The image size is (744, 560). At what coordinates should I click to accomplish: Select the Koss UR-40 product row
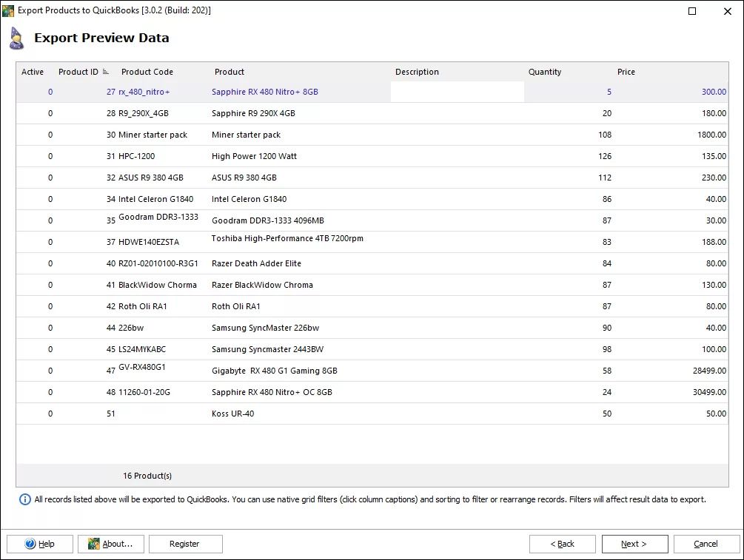(296, 414)
